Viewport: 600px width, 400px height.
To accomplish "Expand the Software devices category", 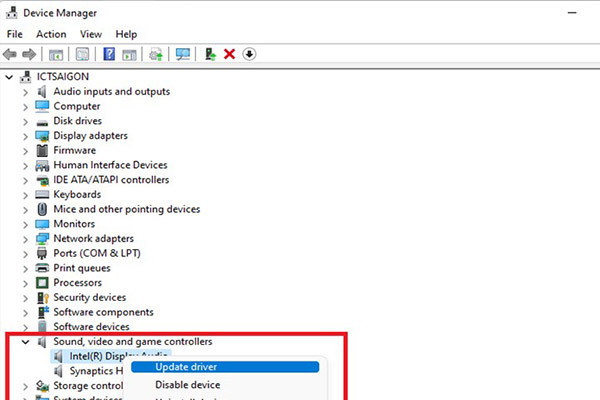I will 25,328.
